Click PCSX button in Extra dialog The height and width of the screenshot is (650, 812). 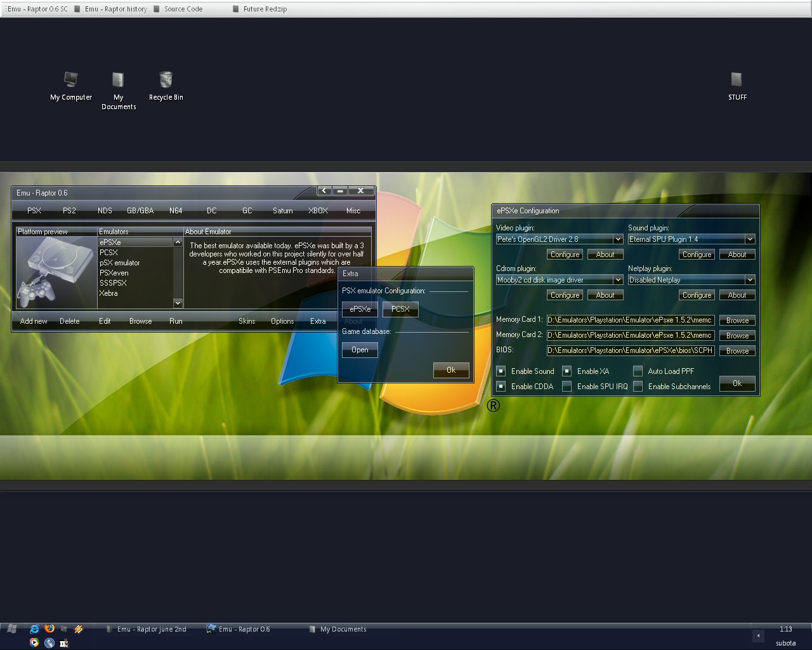point(400,309)
